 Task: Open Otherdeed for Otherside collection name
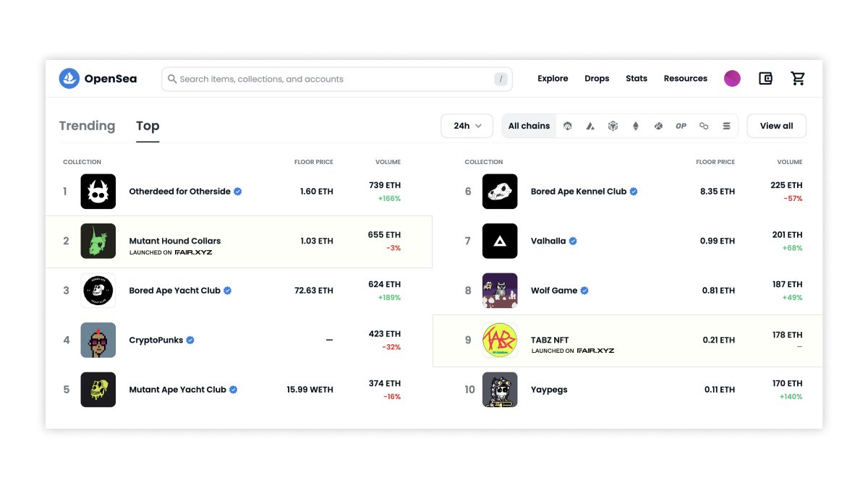click(x=179, y=192)
